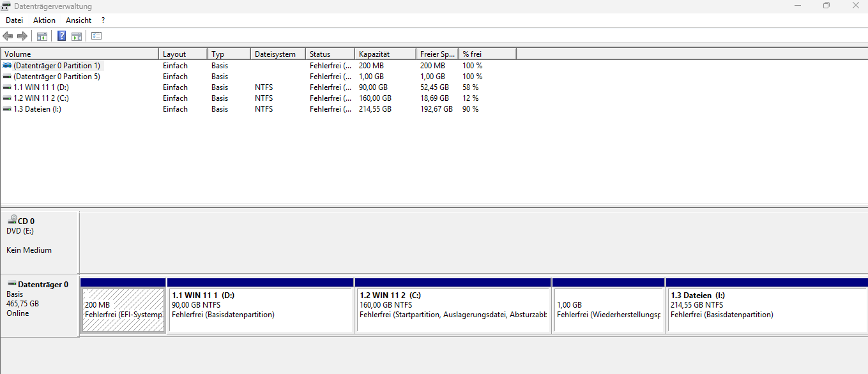
Task: Click Einfach cell in Datenträger 0 Partition 5 row
Action: click(175, 77)
